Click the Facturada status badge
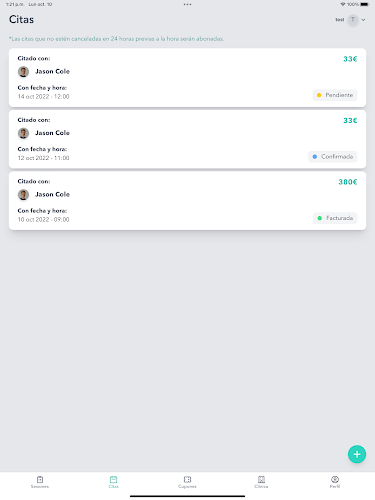Image resolution: width=375 pixels, height=500 pixels. click(335, 218)
